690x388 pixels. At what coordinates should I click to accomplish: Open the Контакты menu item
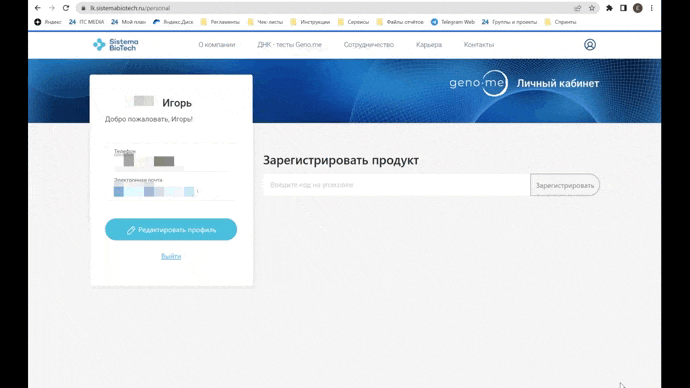pos(479,45)
